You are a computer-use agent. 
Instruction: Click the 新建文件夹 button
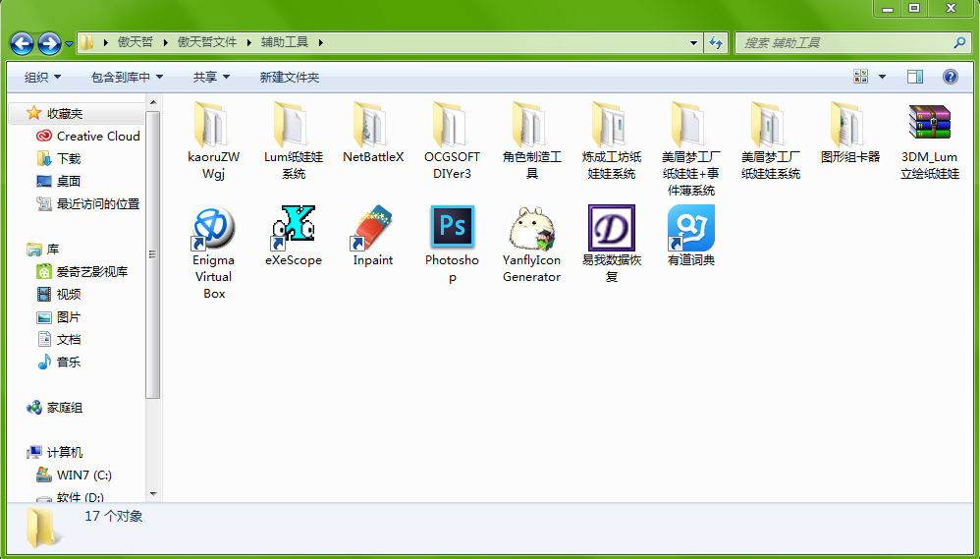290,77
